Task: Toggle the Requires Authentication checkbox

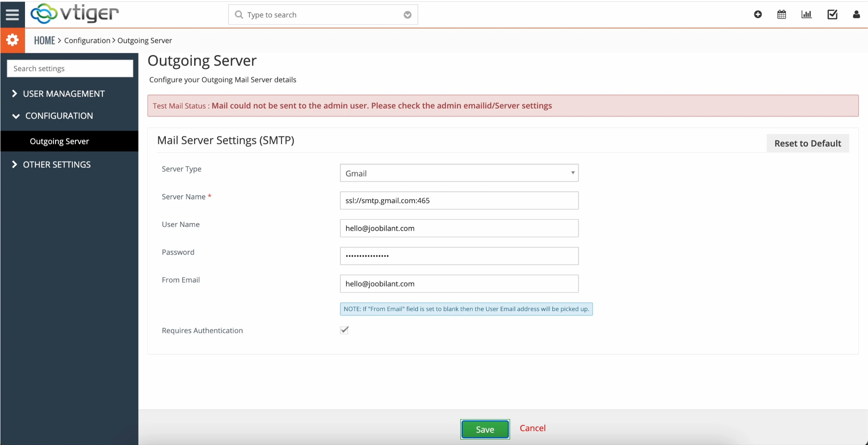Action: point(344,330)
